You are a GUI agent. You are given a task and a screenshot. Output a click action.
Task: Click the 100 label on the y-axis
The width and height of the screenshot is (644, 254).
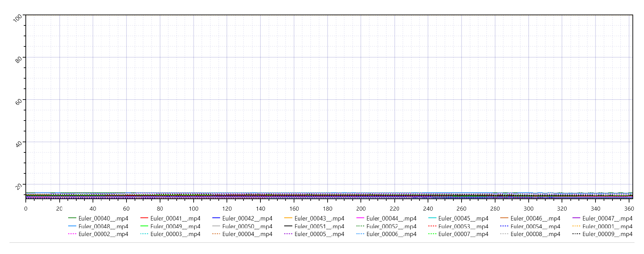[17, 18]
